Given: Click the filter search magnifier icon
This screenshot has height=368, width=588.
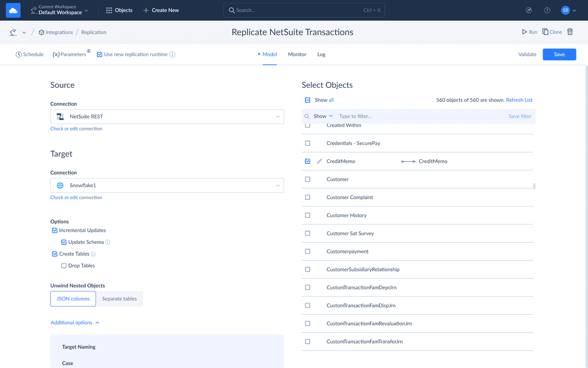Looking at the screenshot, I should pos(307,116).
